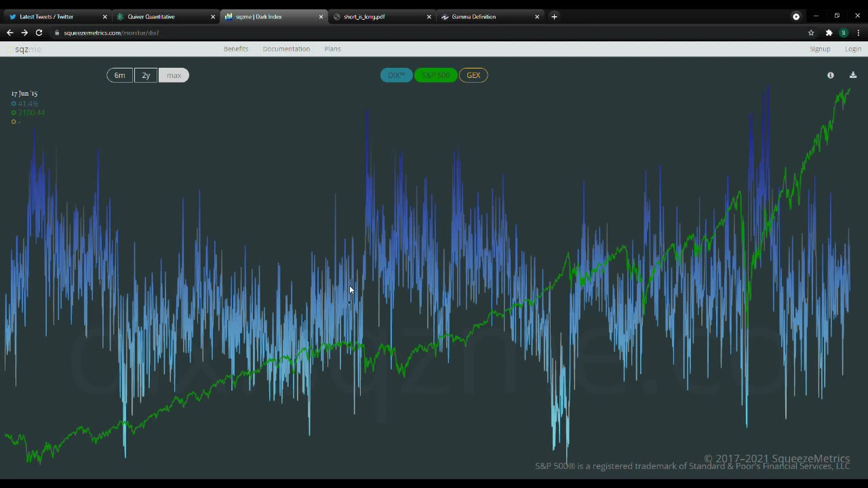This screenshot has width=868, height=488.
Task: Click the Login link
Action: coord(853,49)
